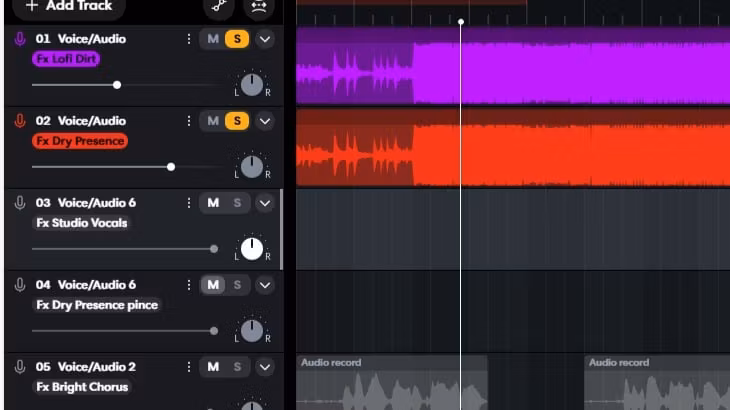Select the track name 03 Voice/Audio 6
The image size is (730, 410).
click(86, 203)
